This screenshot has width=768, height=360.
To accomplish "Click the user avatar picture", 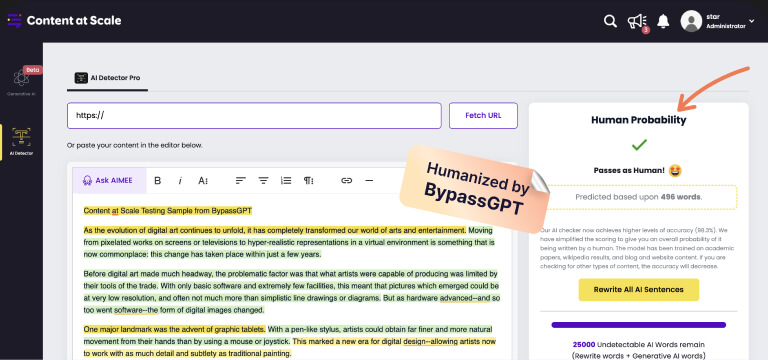I will pos(691,21).
